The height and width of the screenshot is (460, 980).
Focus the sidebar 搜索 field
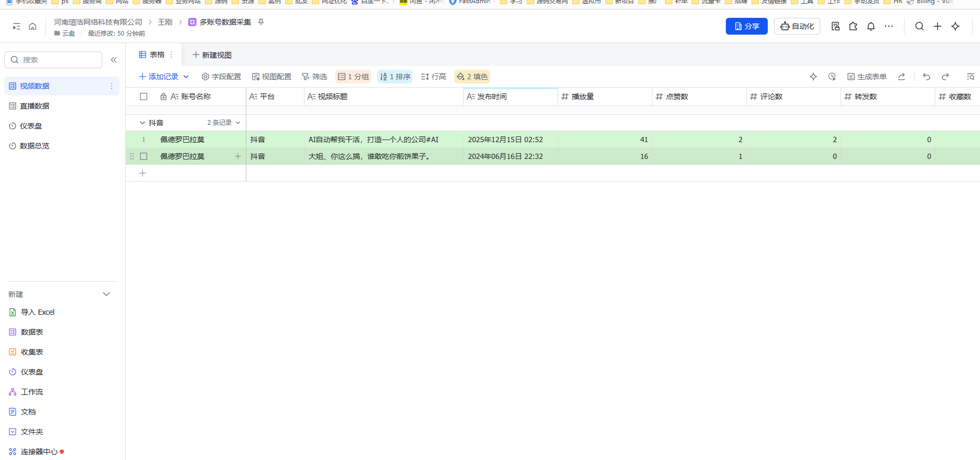coord(53,60)
